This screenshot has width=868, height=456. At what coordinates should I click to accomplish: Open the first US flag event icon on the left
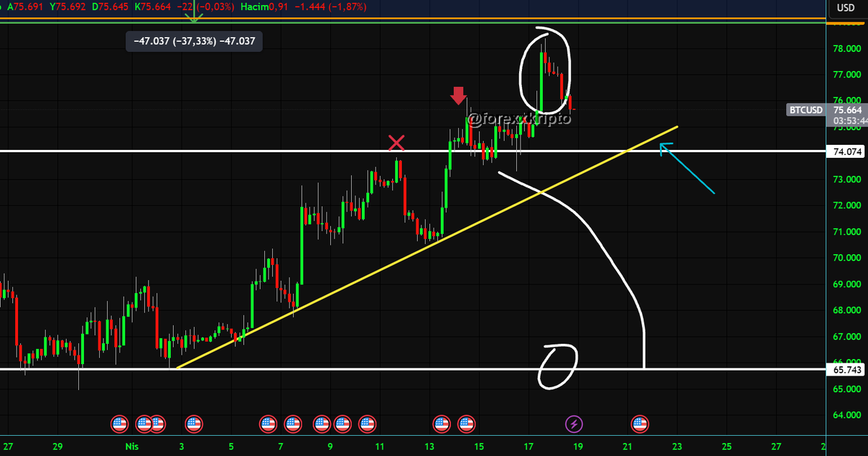[x=119, y=424]
